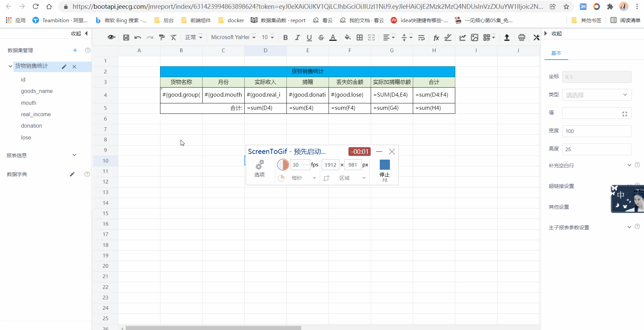Open help icon next to 数据集管理
The width and height of the screenshot is (644, 330).
tap(88, 50)
